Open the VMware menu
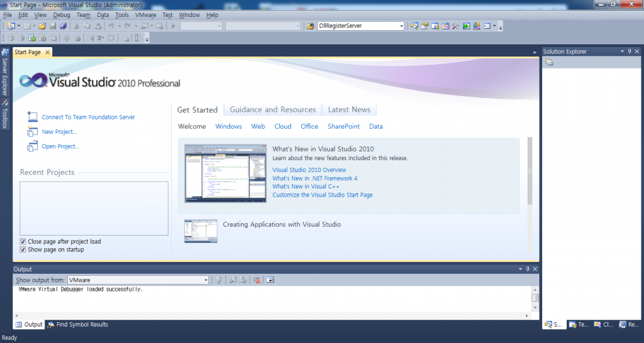644x343 pixels. 145,15
